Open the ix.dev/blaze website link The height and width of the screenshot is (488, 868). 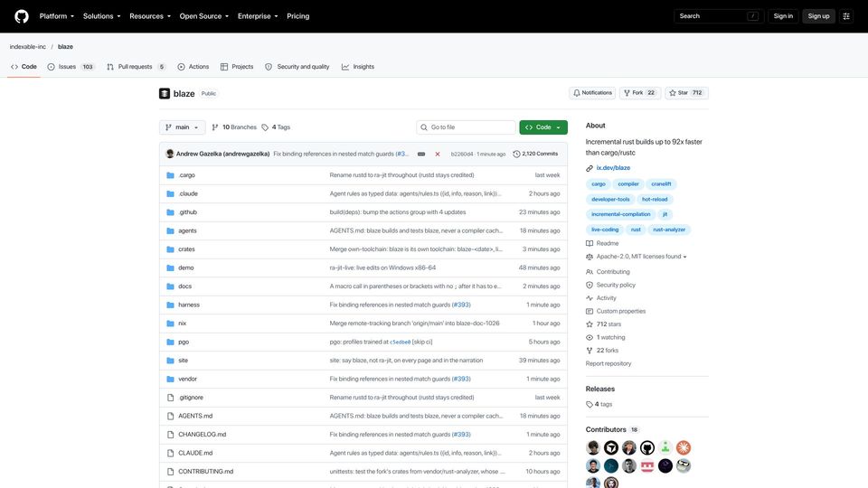click(613, 168)
